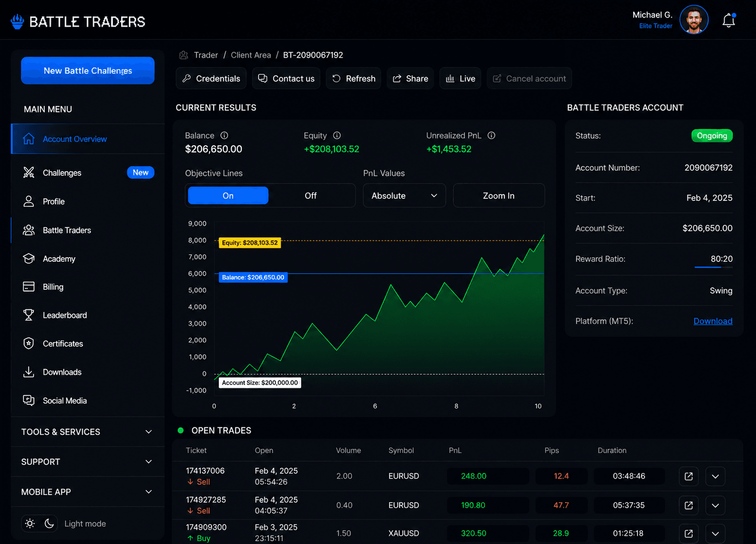Download the MT5 platform link
The height and width of the screenshot is (544, 756).
coord(713,321)
